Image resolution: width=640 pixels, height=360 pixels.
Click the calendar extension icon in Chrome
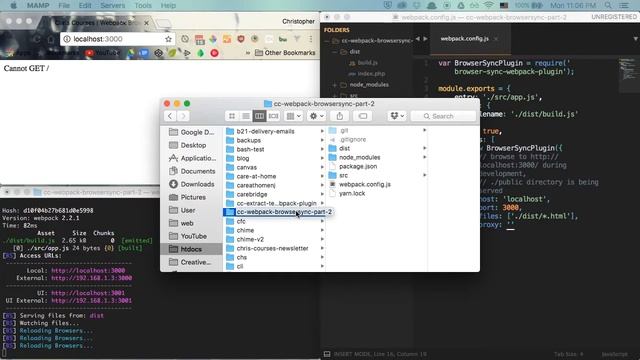pyautogui.click(x=199, y=39)
